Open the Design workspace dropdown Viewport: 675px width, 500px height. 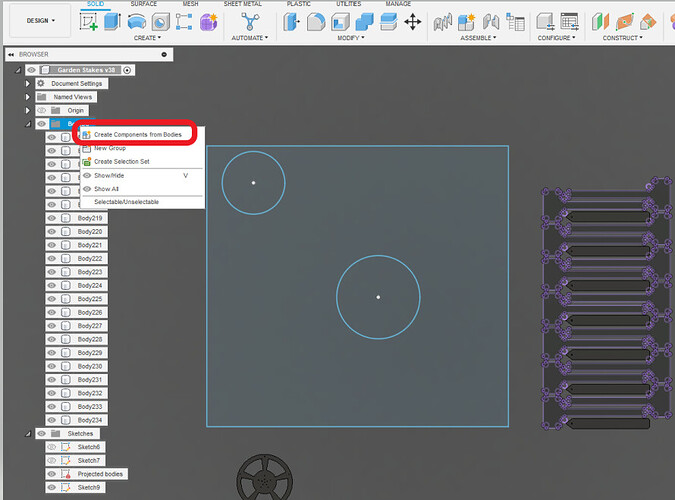click(40, 20)
